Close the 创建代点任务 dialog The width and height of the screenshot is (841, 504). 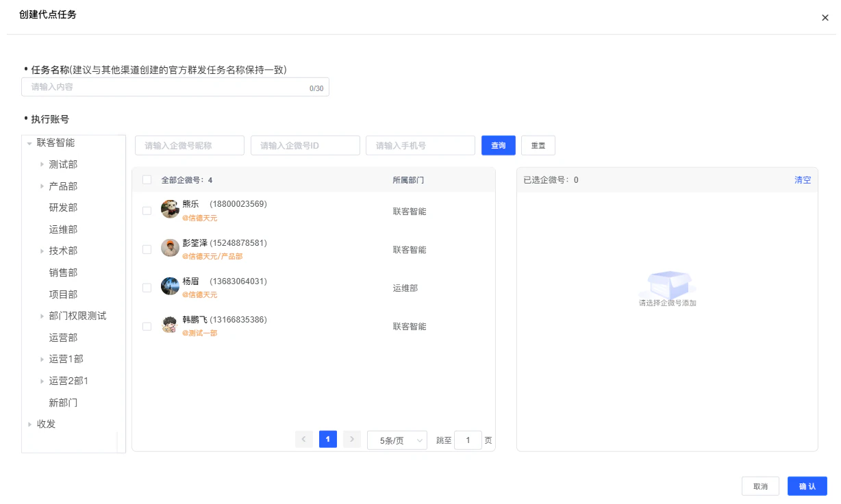(825, 18)
